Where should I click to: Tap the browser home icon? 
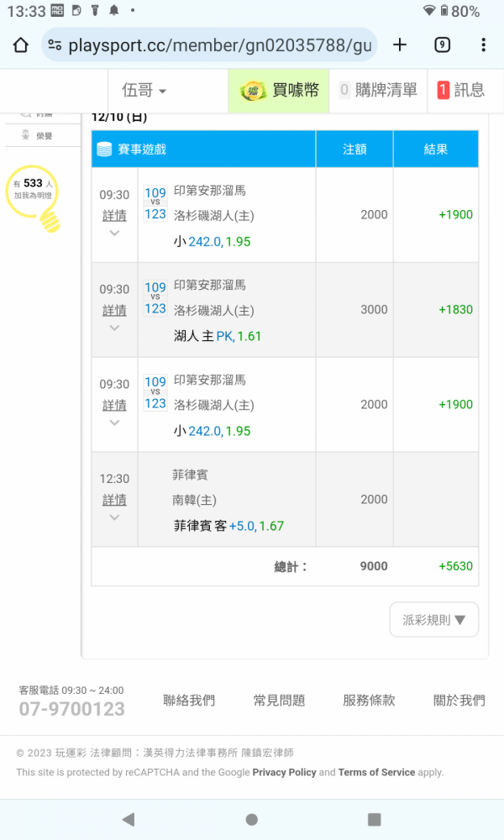click(21, 45)
